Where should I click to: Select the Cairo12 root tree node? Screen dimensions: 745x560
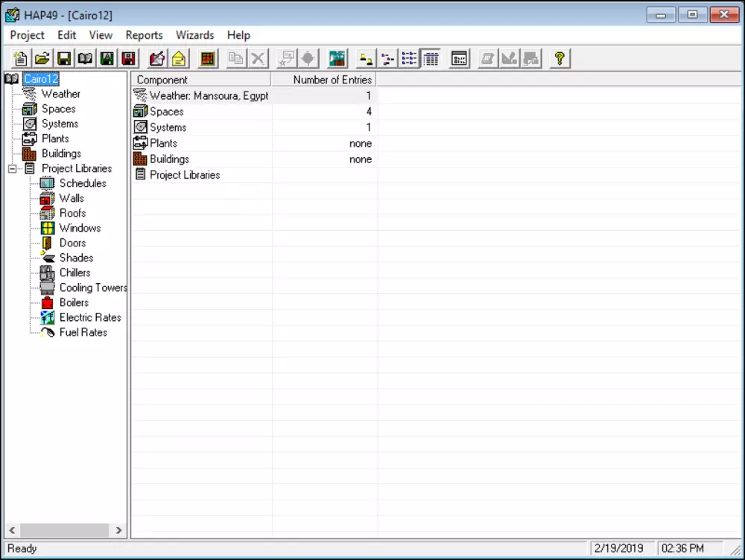pyautogui.click(x=41, y=79)
